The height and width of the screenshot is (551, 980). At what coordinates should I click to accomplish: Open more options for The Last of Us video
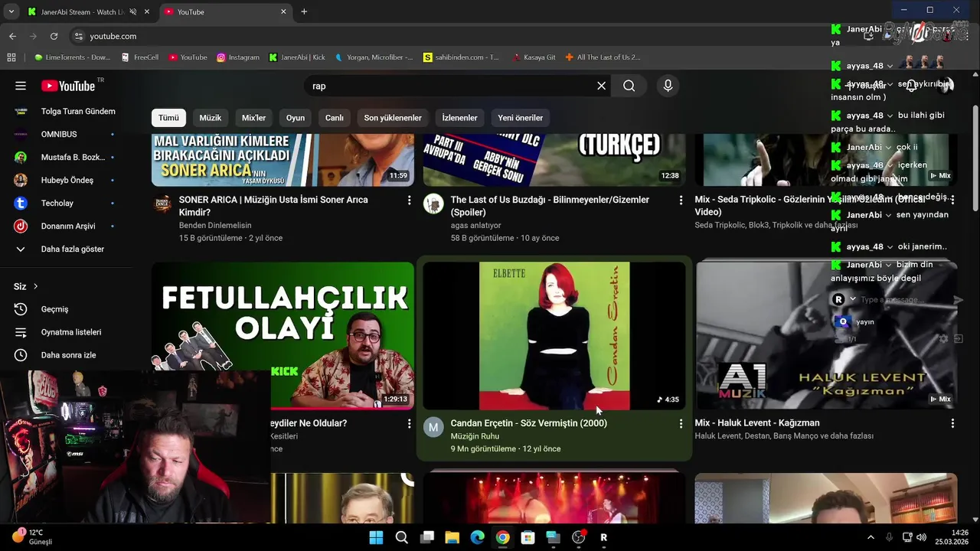(x=681, y=200)
